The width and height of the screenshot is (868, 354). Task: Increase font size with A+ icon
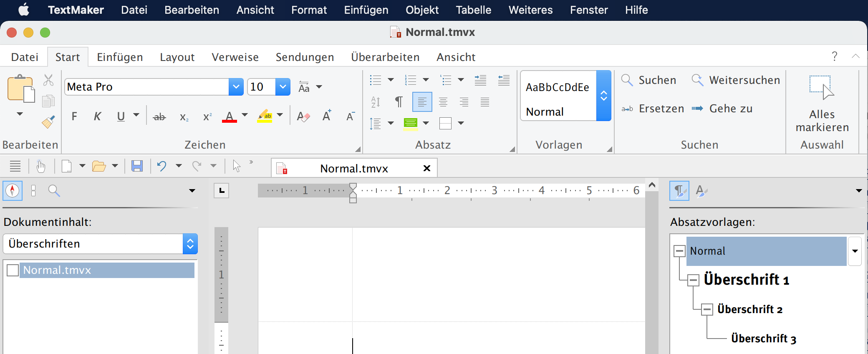coord(327,116)
